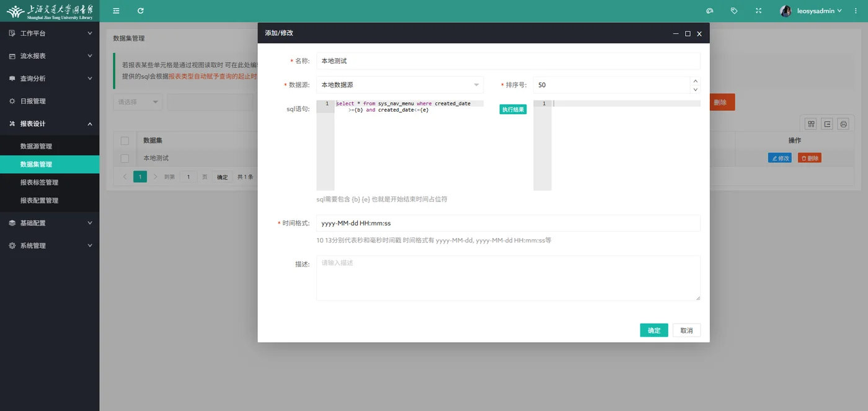Image resolution: width=868 pixels, height=411 pixels.
Task: Click the 基础配置 layers icon
Action: (12, 223)
